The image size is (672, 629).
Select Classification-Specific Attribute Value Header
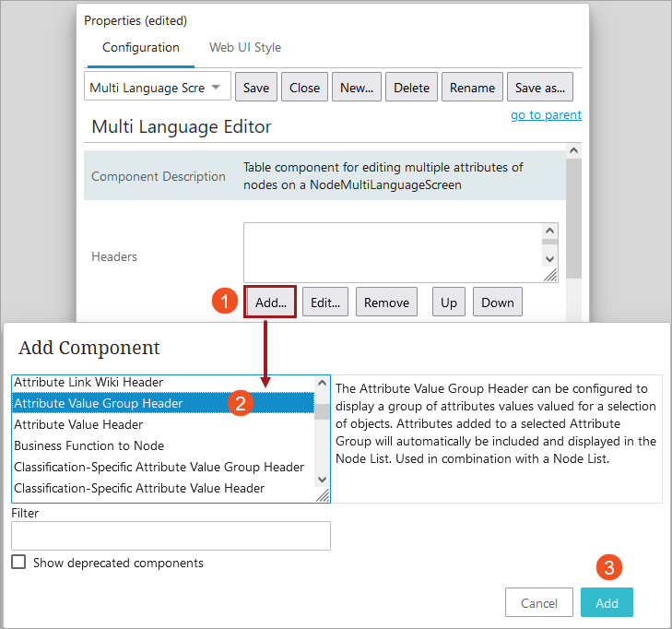[x=162, y=489]
